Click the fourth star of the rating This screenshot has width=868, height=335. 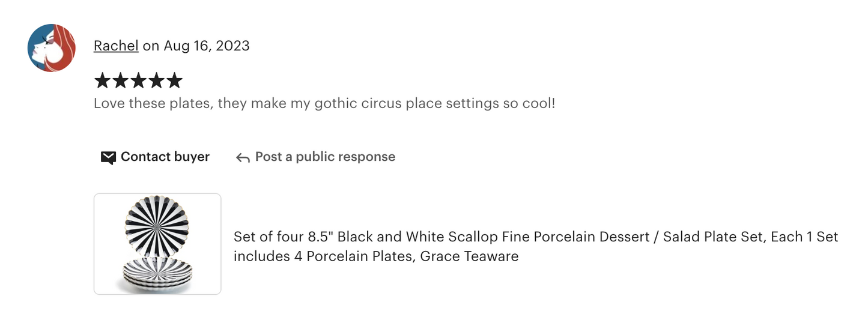[x=156, y=80]
